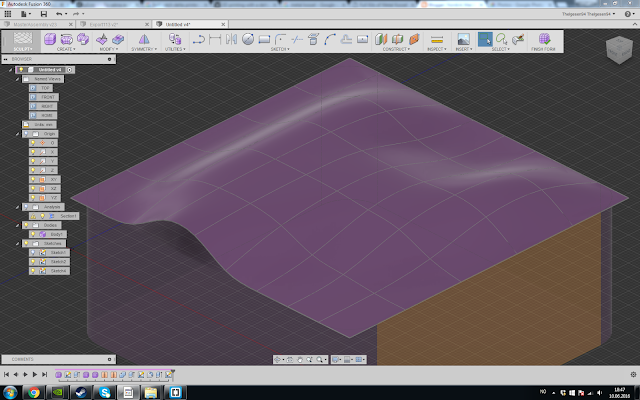Hide the XY origin plane
640x400 pixels.
click(x=33, y=180)
